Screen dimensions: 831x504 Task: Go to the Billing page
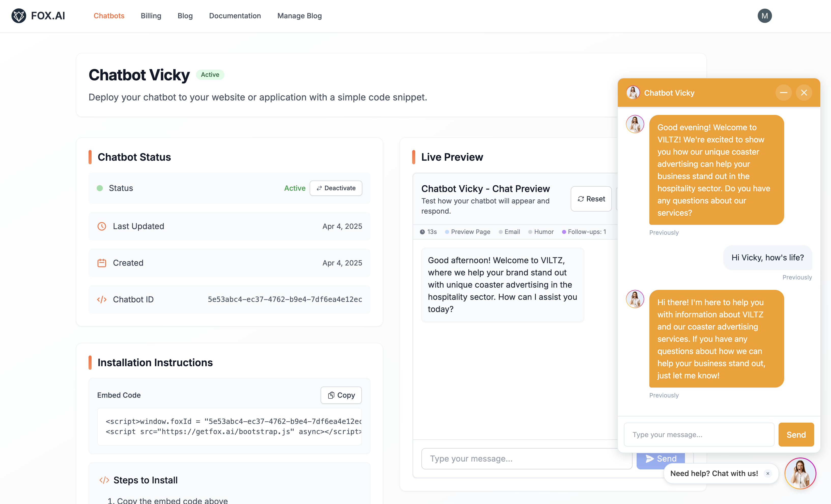[151, 16]
